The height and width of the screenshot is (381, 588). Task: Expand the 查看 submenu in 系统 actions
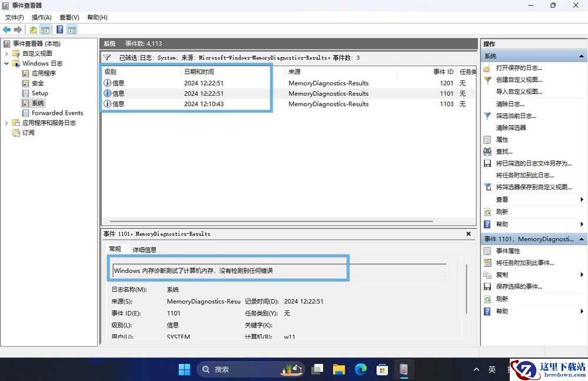[x=582, y=199]
